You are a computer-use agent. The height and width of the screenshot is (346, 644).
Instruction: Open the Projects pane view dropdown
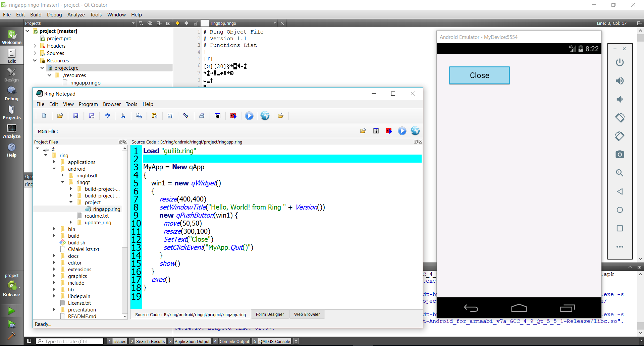(133, 23)
